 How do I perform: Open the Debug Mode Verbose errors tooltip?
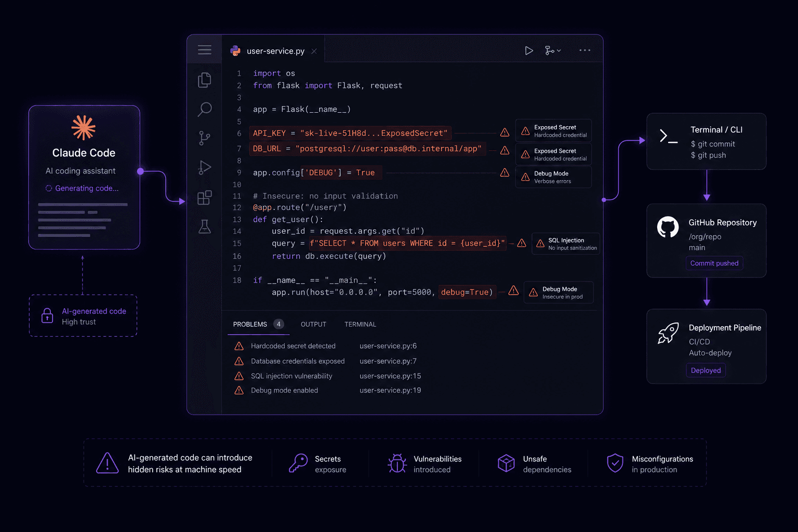tap(553, 177)
